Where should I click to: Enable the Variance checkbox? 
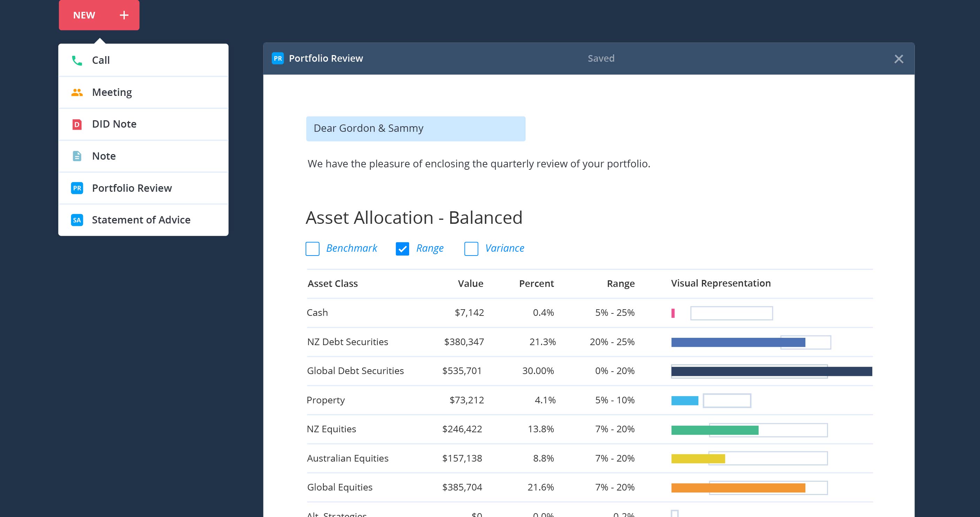pos(471,249)
